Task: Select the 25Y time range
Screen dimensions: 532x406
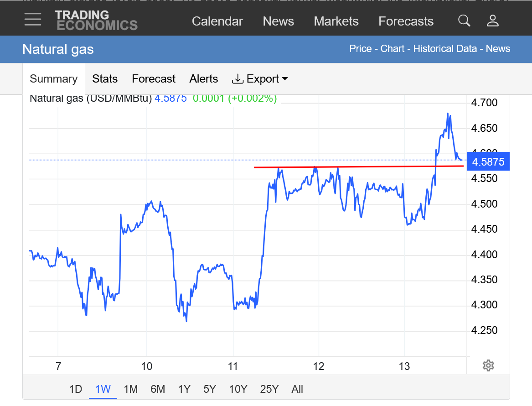Action: point(269,389)
